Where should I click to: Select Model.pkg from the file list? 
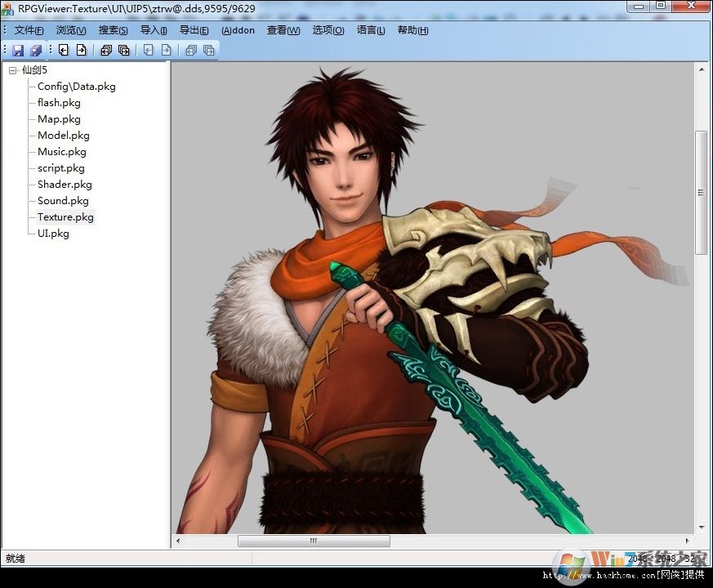[x=62, y=135]
